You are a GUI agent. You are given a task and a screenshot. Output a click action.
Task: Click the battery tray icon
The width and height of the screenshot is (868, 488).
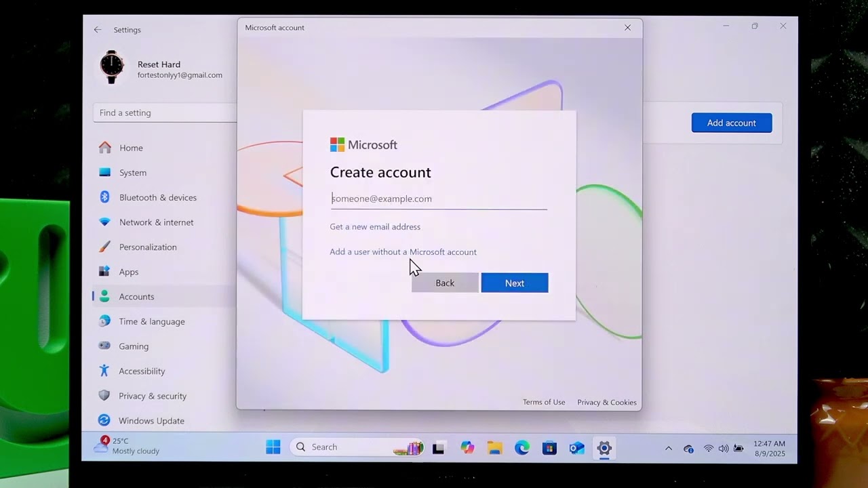[x=738, y=449]
